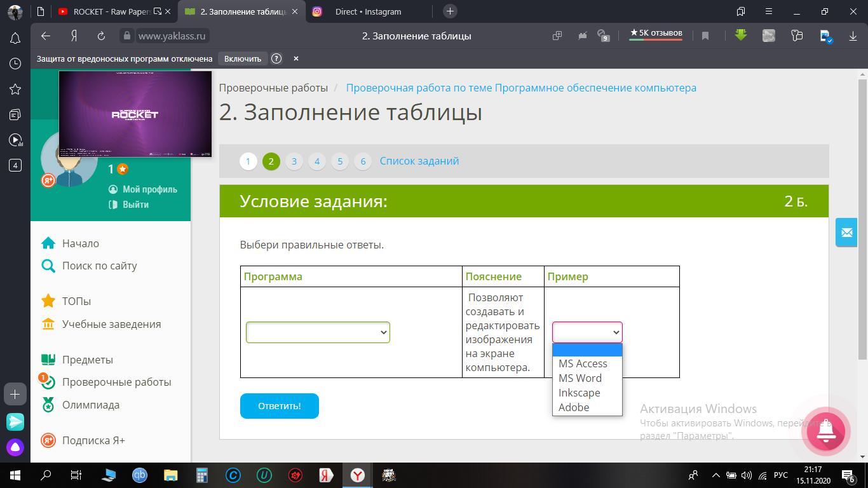Go to task number 3
Screen dimensions: 868x488
[x=294, y=161]
